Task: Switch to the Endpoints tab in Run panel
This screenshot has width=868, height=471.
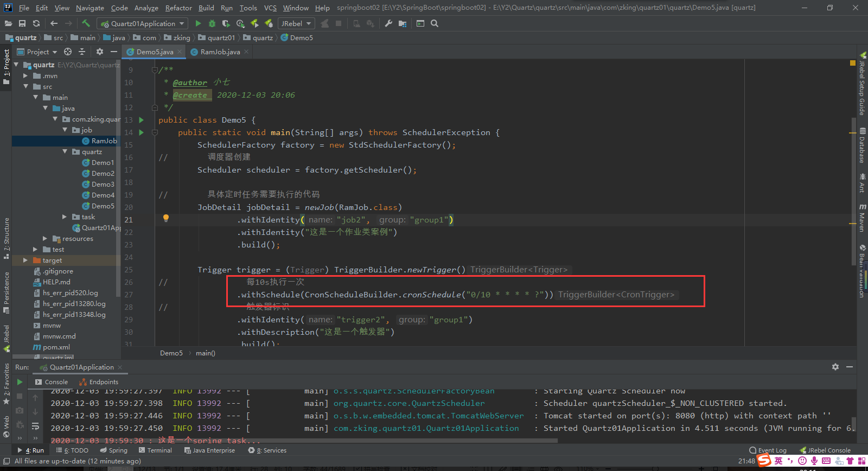Action: coord(99,382)
